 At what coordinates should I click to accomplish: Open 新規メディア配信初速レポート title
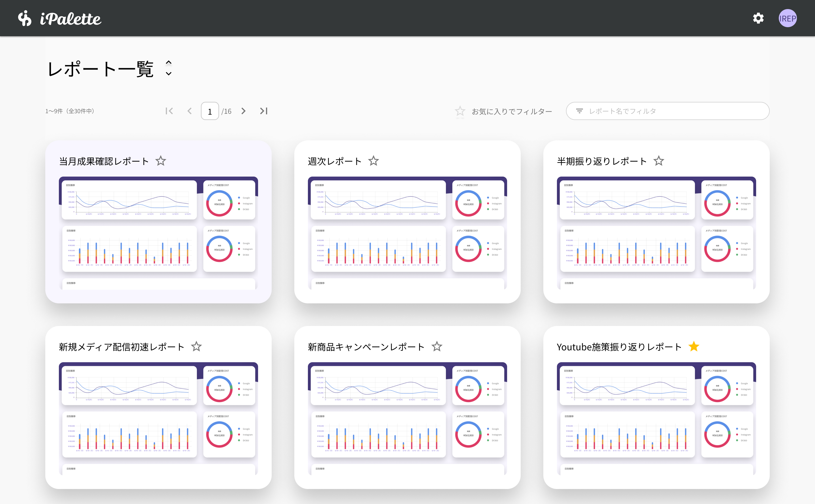tap(121, 347)
